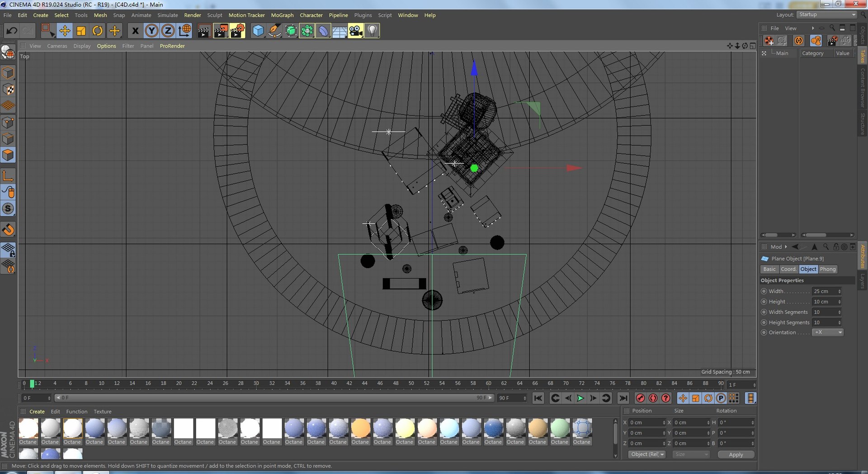The height and width of the screenshot is (474, 868).
Task: Open the Simulate menu
Action: (167, 15)
